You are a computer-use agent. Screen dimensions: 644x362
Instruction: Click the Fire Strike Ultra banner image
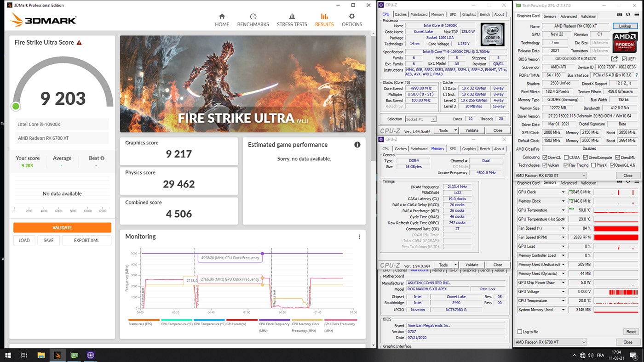(x=243, y=84)
